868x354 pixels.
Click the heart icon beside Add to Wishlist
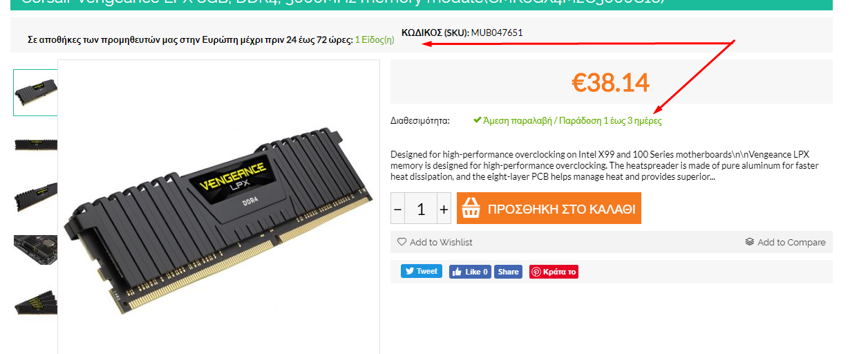coord(402,242)
